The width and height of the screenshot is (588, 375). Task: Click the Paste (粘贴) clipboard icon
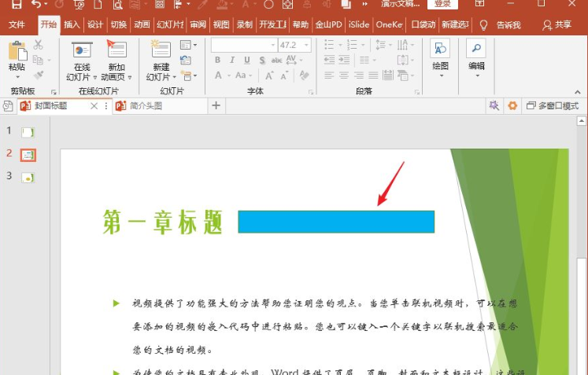[x=17, y=51]
